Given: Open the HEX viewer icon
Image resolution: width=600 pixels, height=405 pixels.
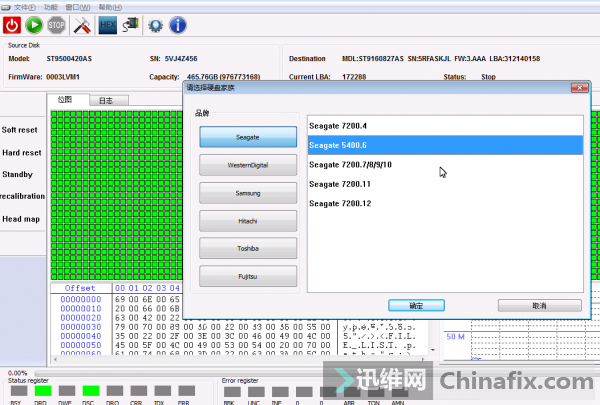Looking at the screenshot, I should click(108, 26).
